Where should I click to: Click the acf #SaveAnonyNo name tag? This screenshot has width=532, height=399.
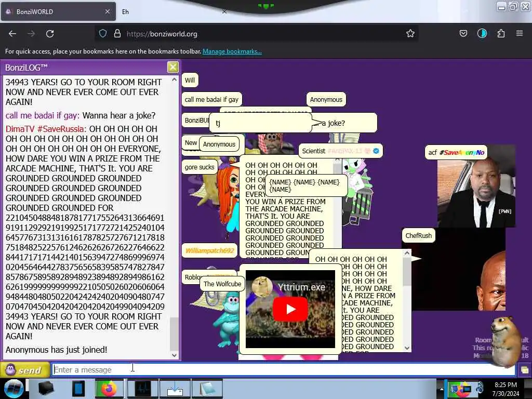point(456,152)
